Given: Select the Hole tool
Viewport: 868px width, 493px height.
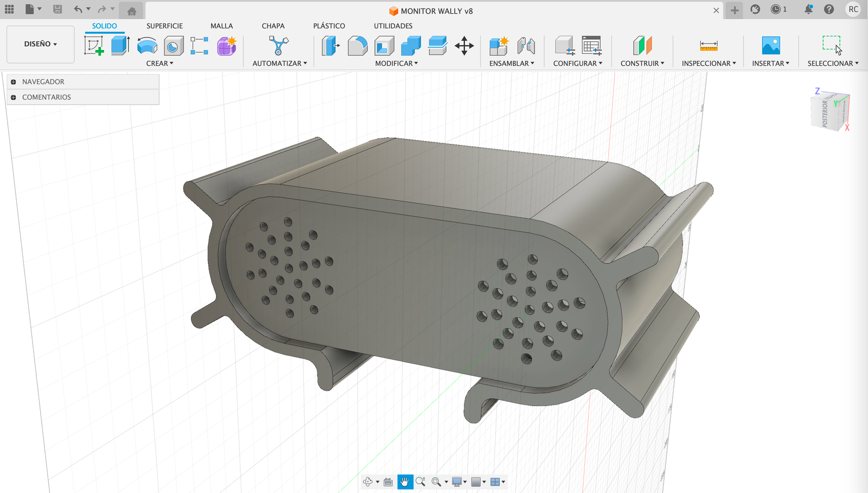Looking at the screenshot, I should [x=174, y=46].
